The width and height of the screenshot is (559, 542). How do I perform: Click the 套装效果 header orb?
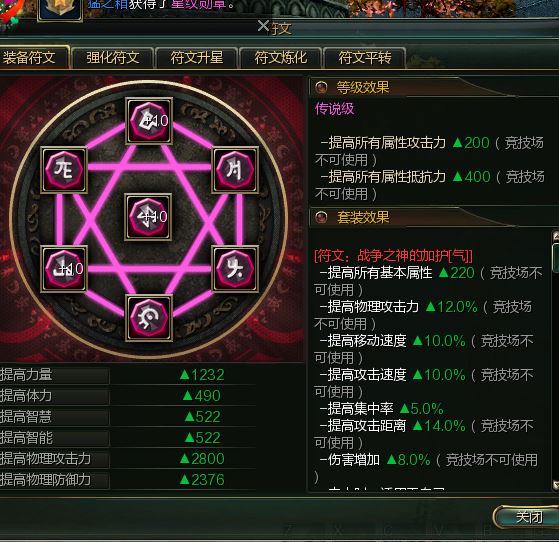[x=321, y=216]
